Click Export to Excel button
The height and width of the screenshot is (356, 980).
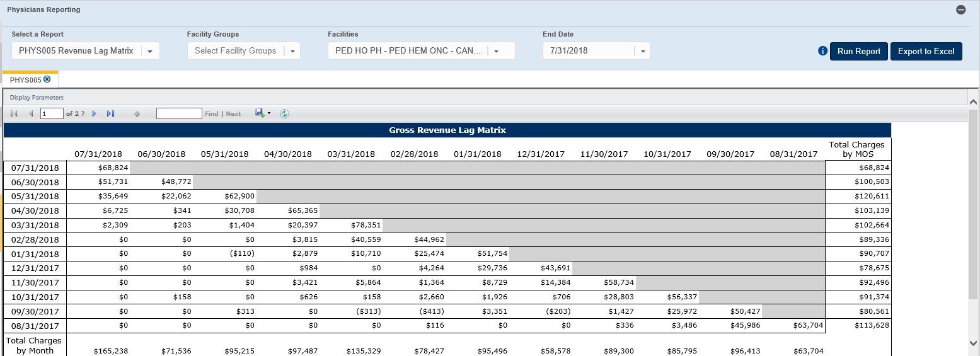coord(926,51)
